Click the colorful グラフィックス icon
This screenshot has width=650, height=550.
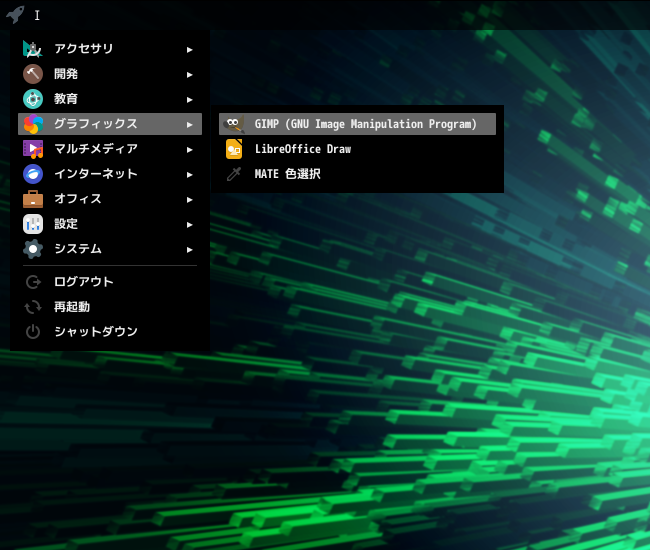tap(33, 124)
